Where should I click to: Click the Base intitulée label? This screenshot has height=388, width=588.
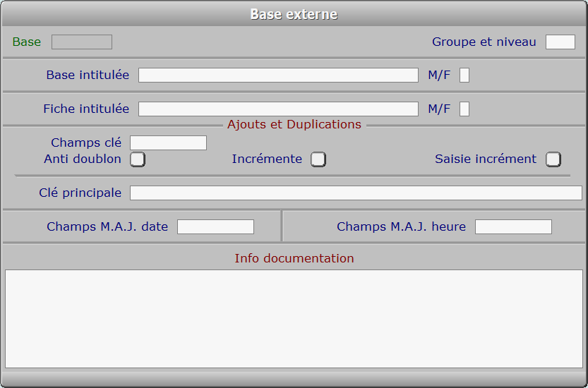[x=88, y=75]
